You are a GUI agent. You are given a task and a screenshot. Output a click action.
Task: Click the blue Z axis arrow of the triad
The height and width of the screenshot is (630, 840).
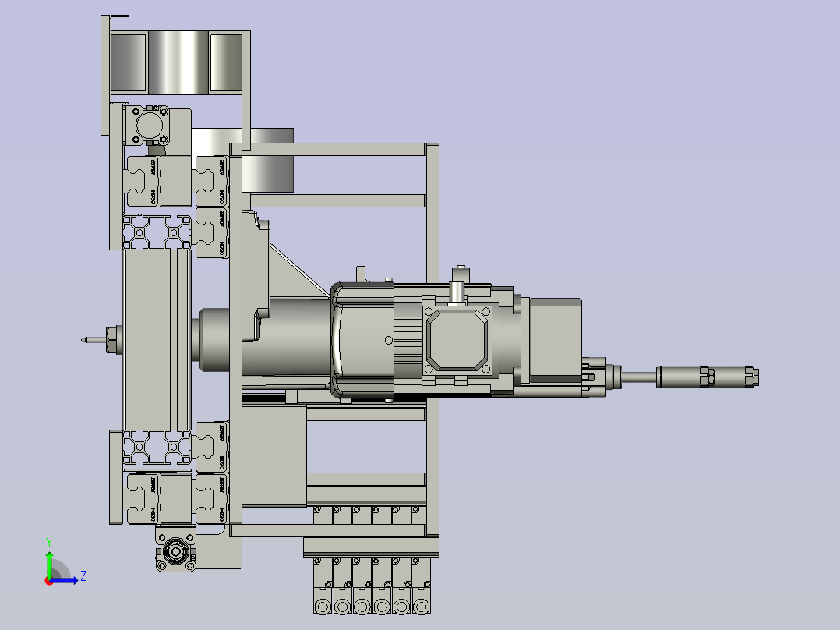click(x=65, y=580)
